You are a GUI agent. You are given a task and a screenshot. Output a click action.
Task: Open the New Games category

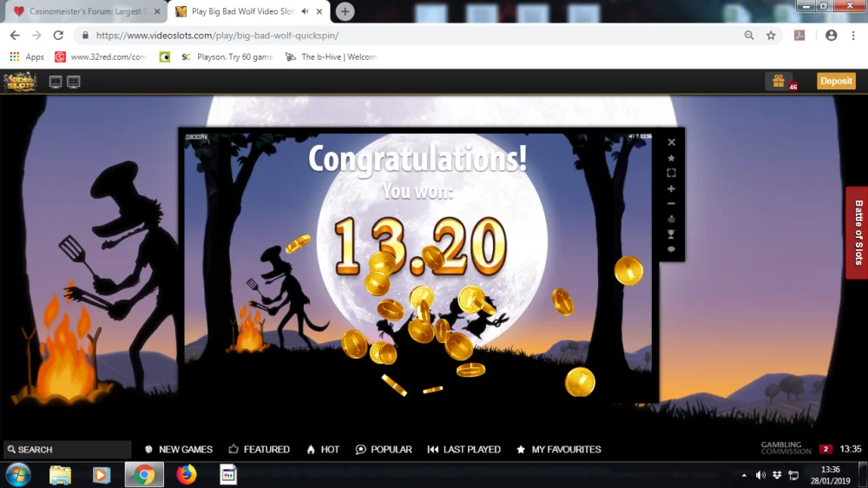coord(178,449)
